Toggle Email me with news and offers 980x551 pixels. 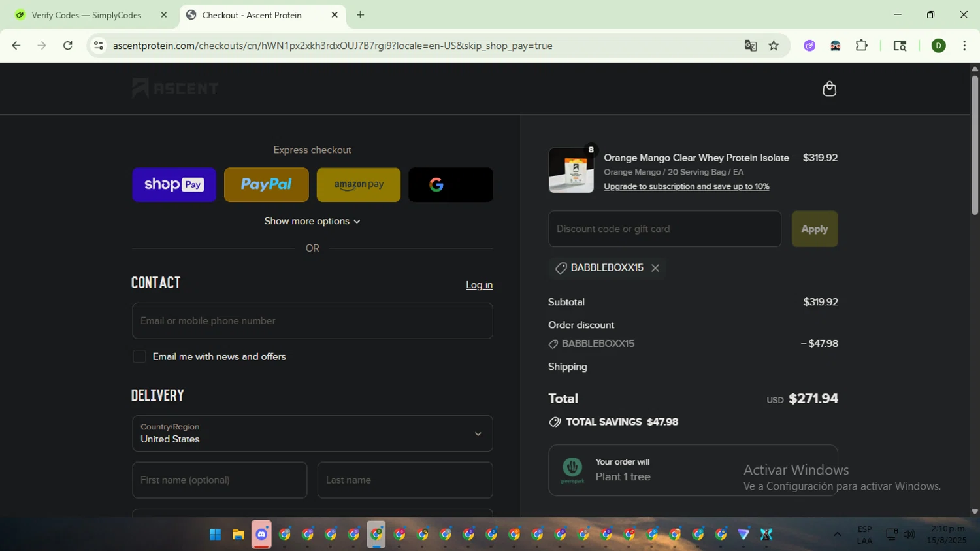click(x=139, y=357)
